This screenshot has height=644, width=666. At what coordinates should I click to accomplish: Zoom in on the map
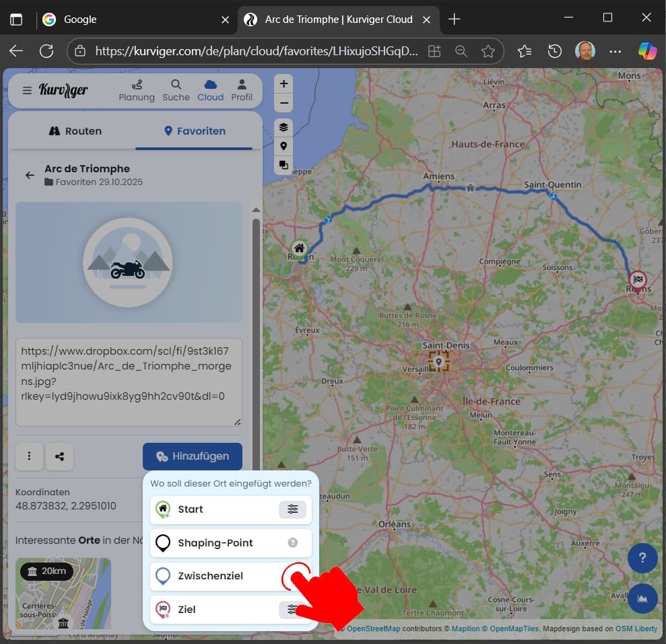(284, 84)
